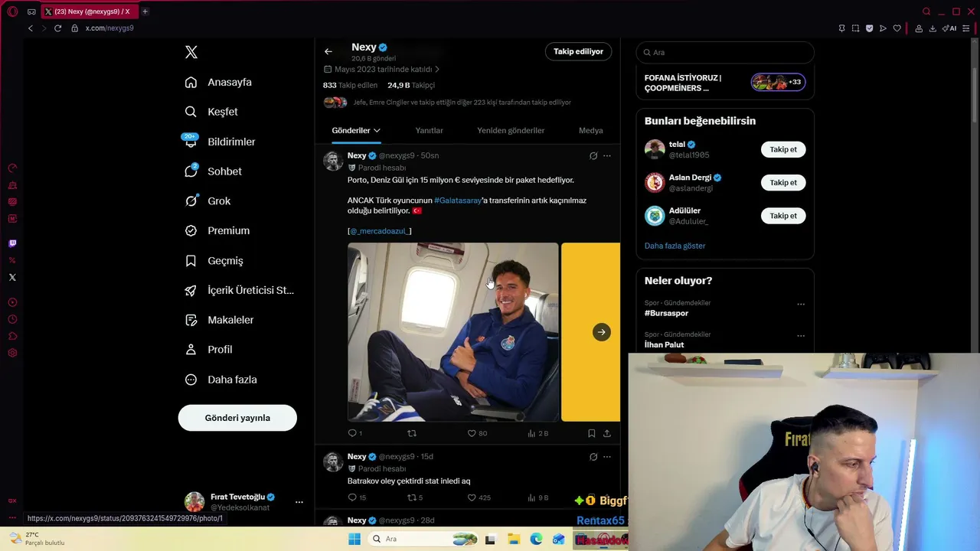Open the Opera tab islands icon
Viewport: 980px width, 551px height.
31,11
